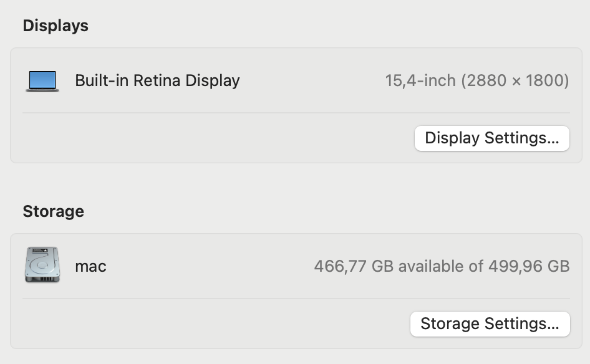The height and width of the screenshot is (364, 590).
Task: Open Display Settings
Action: point(491,138)
